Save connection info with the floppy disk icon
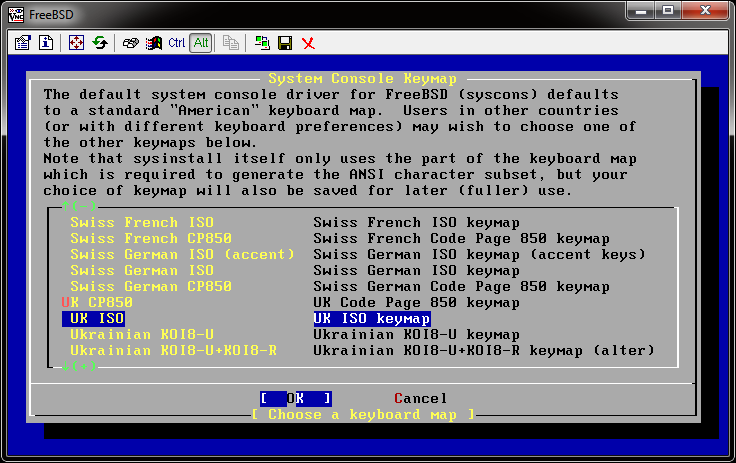The width and height of the screenshot is (736, 463). pyautogui.click(x=285, y=43)
